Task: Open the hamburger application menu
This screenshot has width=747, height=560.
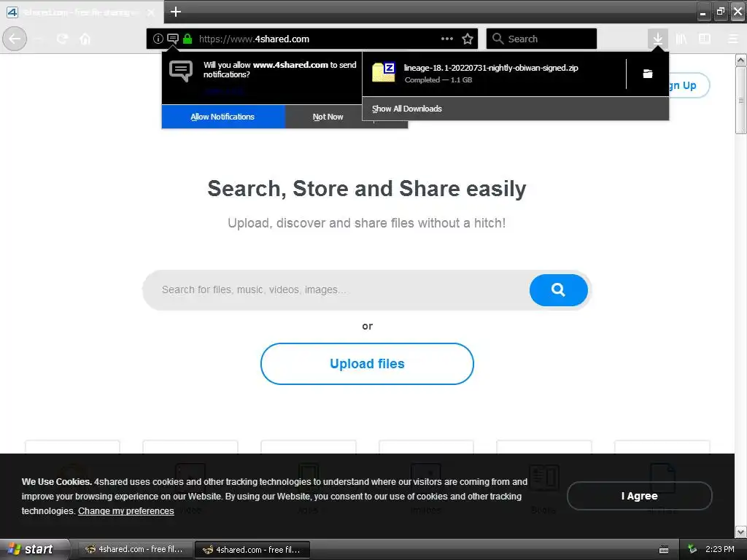Action: (x=733, y=39)
